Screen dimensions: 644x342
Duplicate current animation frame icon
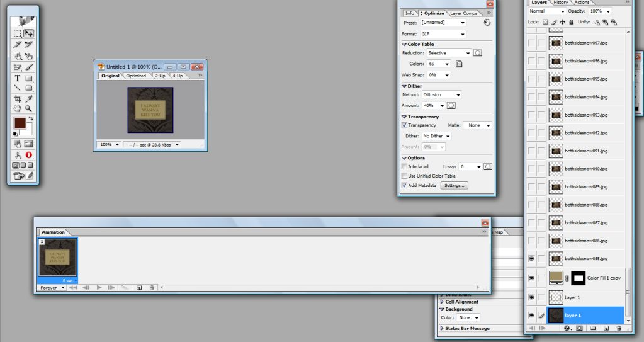139,288
